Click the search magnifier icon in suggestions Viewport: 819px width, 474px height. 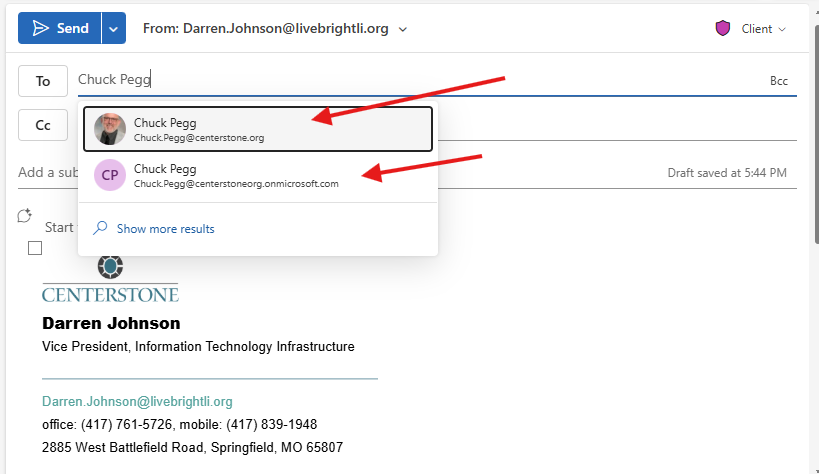point(100,228)
